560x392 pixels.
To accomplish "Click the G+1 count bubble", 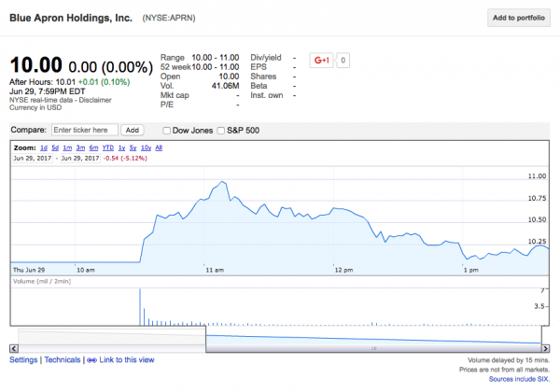I will tap(343, 61).
